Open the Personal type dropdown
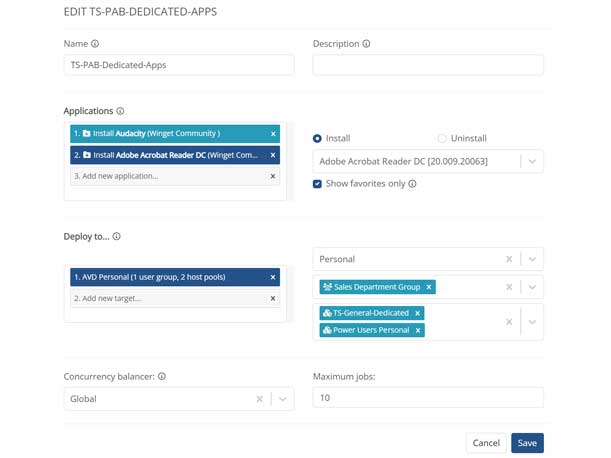This screenshot has width=611, height=458. pos(532,259)
